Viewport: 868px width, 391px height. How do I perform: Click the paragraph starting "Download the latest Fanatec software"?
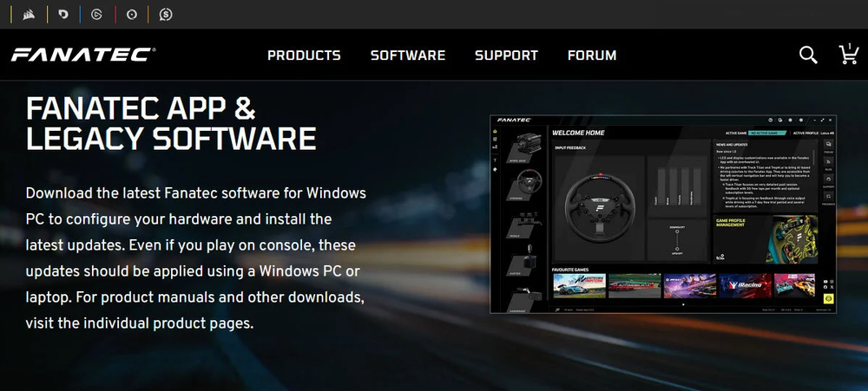[196, 258]
